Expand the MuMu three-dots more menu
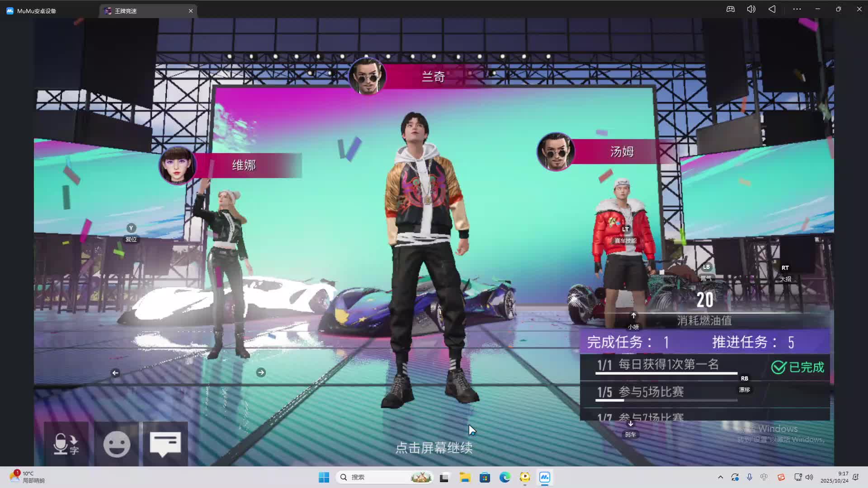 coord(797,9)
